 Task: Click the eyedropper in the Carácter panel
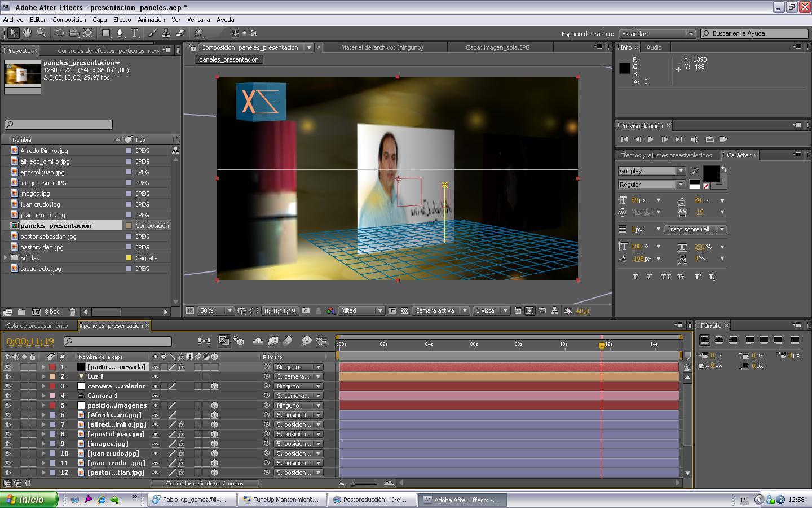[x=695, y=171]
